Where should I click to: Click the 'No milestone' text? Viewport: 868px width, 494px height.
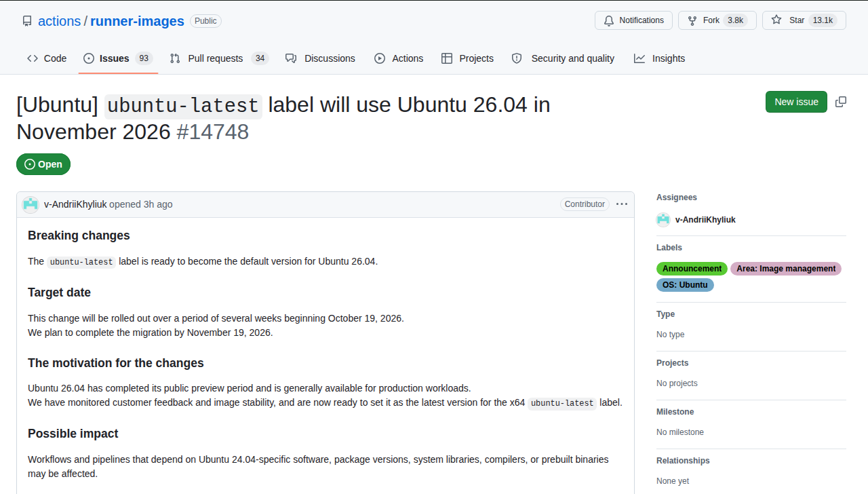680,432
